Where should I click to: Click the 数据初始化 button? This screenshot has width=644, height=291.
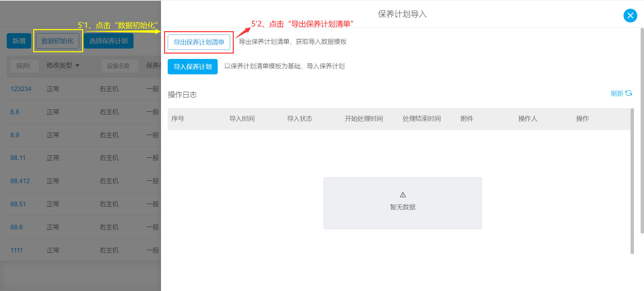point(57,41)
